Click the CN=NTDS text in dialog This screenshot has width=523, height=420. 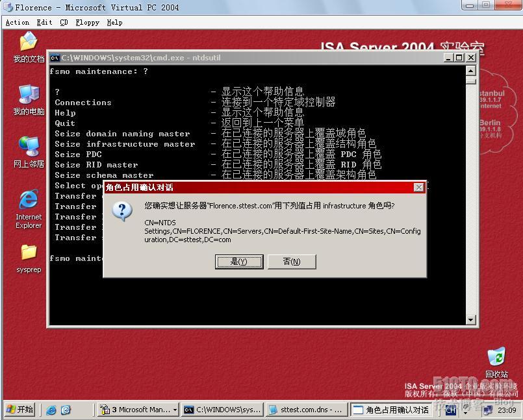160,223
